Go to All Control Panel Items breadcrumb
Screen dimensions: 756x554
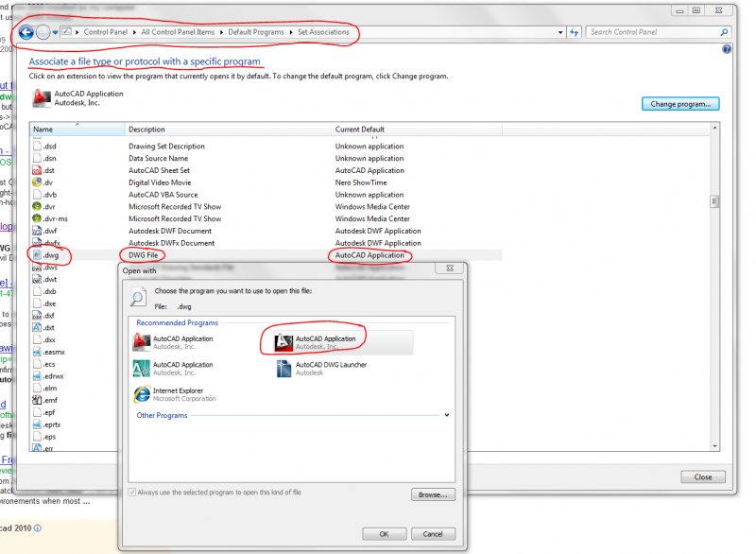pyautogui.click(x=178, y=32)
